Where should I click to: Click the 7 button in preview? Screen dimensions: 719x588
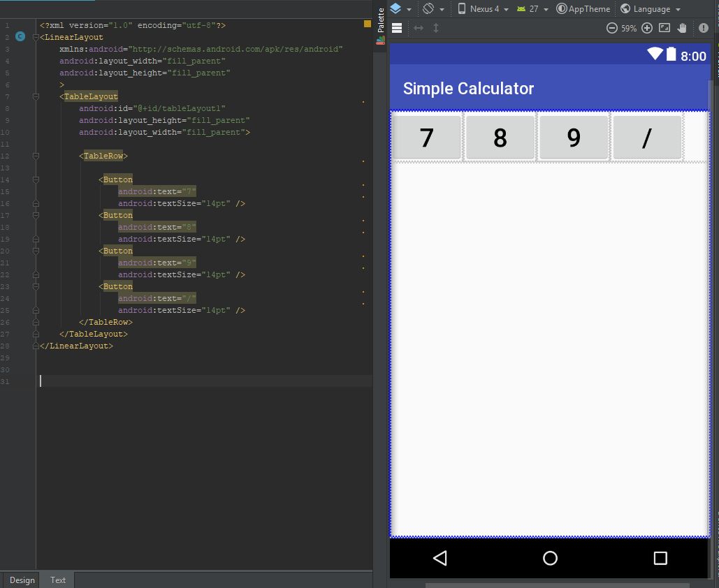coord(427,137)
